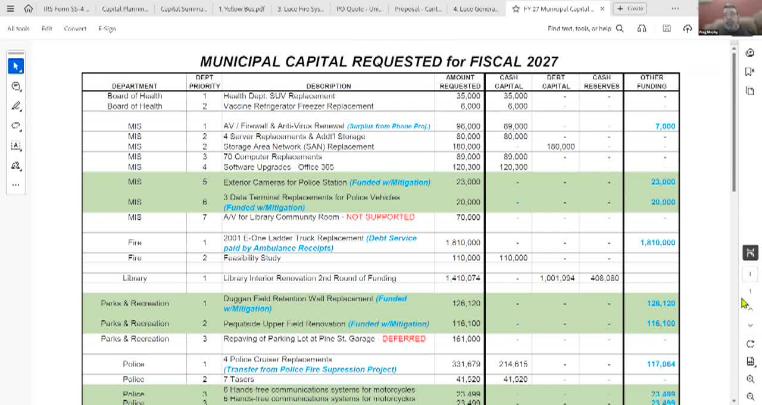
Task: Open the Fill and Sign stamp tool
Action: point(16,165)
